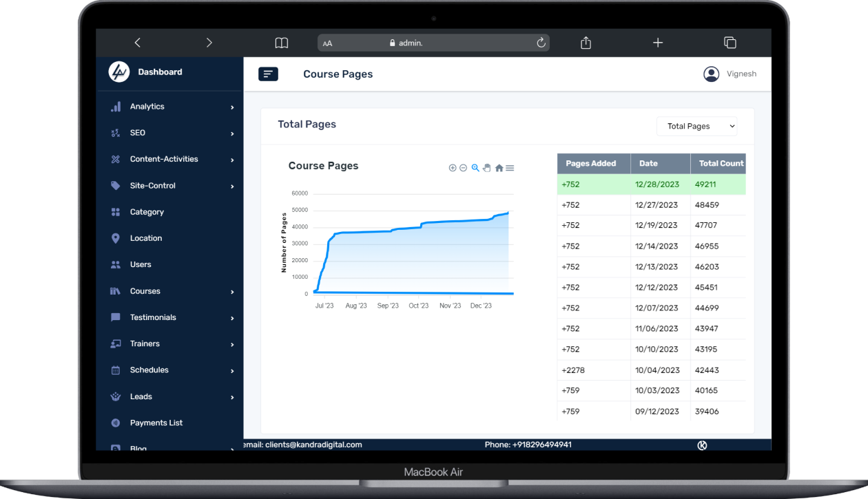Image resolution: width=868 pixels, height=499 pixels.
Task: Click the Testimonials speech bubble icon
Action: pos(116,317)
